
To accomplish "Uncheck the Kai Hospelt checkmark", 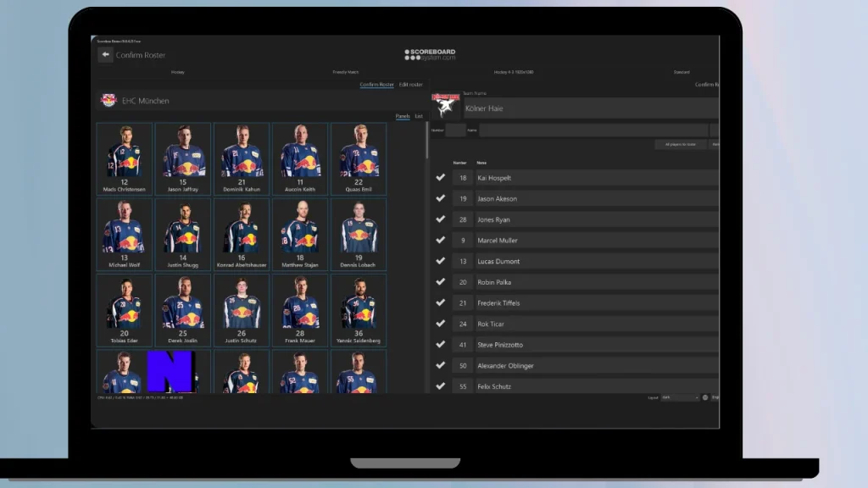I will click(x=441, y=178).
